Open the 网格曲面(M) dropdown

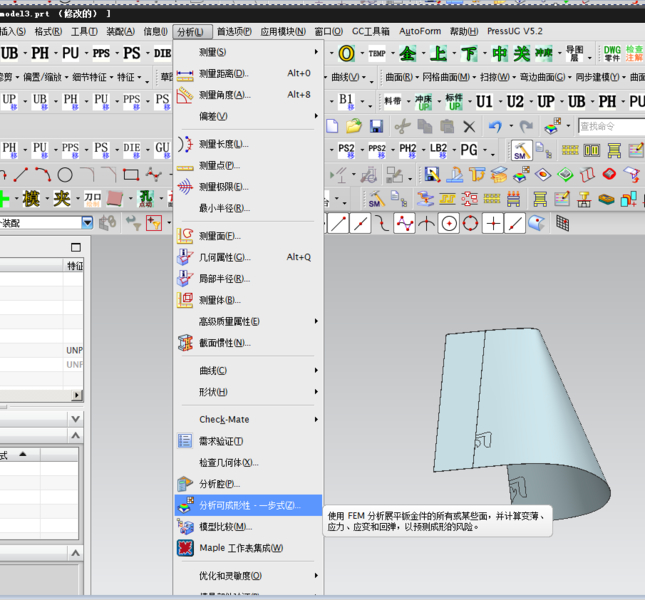point(449,77)
